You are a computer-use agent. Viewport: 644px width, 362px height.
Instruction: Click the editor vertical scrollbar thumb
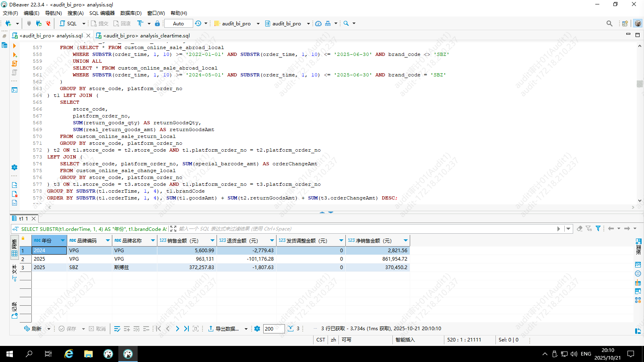pyautogui.click(x=640, y=84)
